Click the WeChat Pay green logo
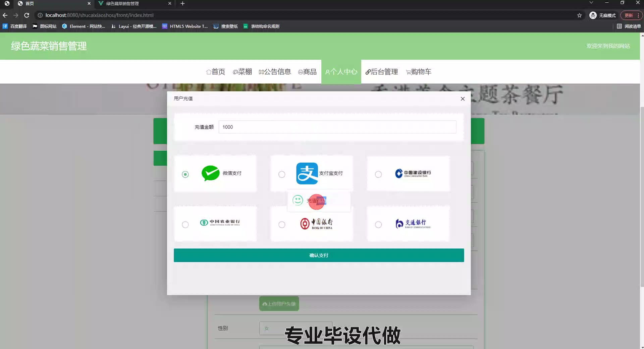 click(x=210, y=173)
